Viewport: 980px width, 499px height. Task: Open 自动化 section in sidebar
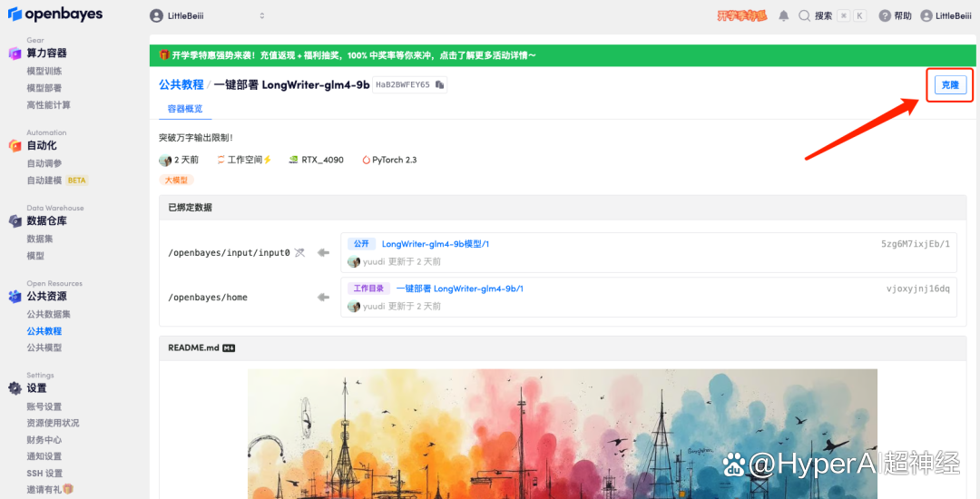(x=41, y=145)
